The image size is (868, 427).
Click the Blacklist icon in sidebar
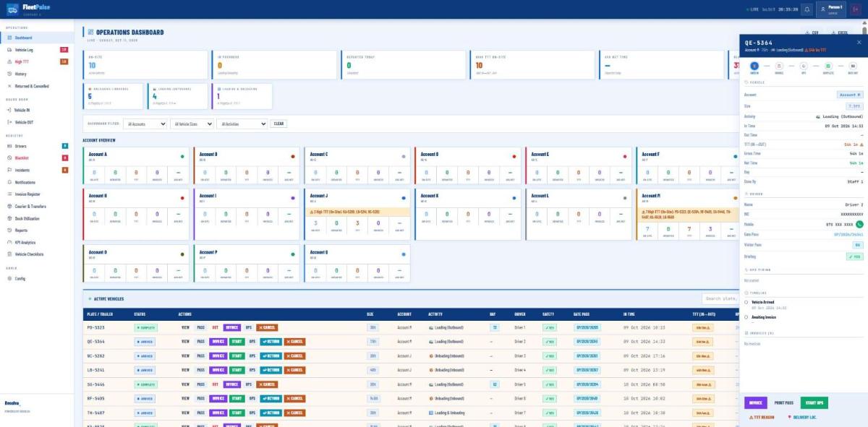pyautogui.click(x=9, y=158)
